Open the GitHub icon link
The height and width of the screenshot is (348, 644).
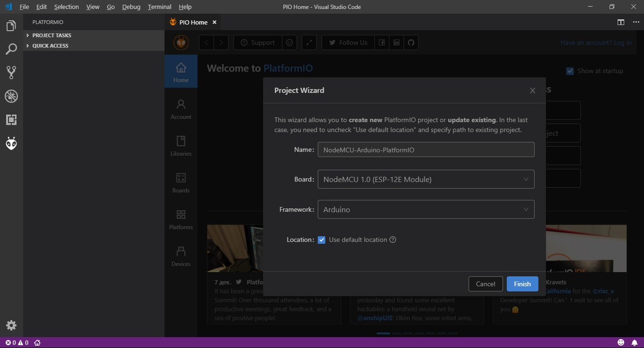[x=411, y=42]
